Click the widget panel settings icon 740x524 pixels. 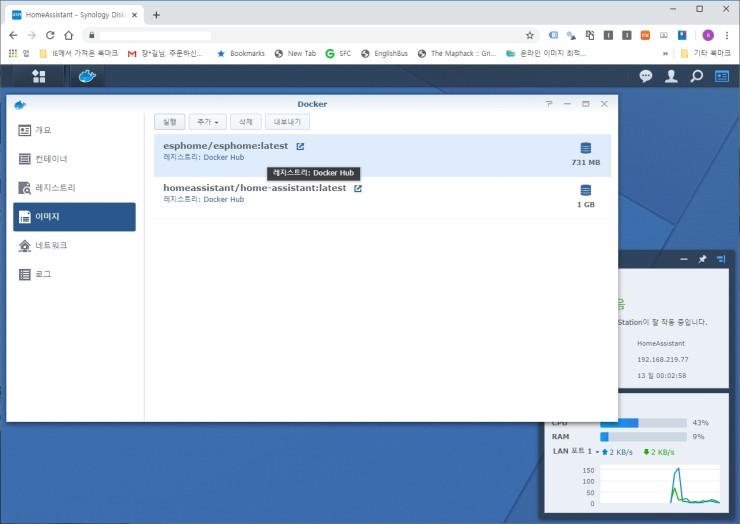(x=721, y=259)
